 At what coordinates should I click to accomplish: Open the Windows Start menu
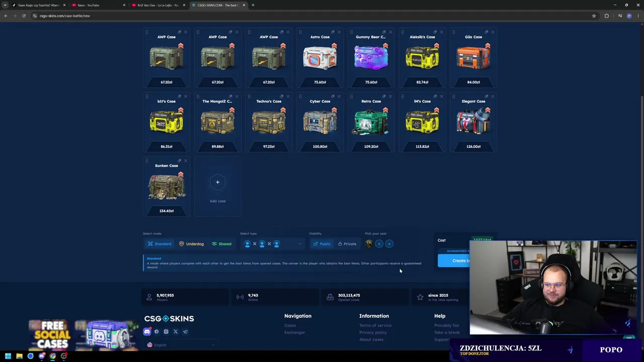tap(8, 356)
